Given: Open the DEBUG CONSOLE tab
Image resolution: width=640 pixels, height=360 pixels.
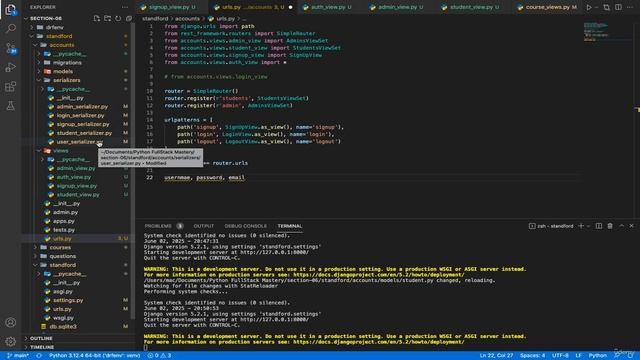Looking at the screenshot, I should click(245, 226).
